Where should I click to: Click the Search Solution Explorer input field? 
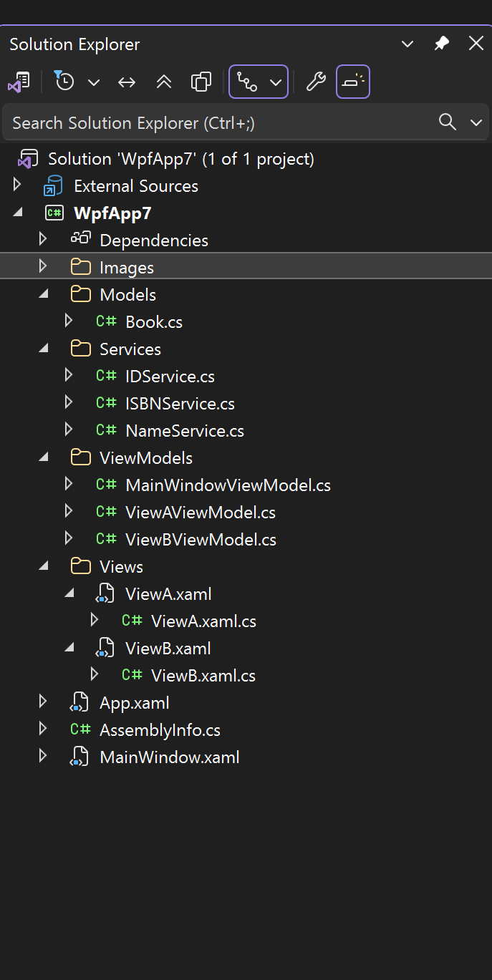(215, 122)
